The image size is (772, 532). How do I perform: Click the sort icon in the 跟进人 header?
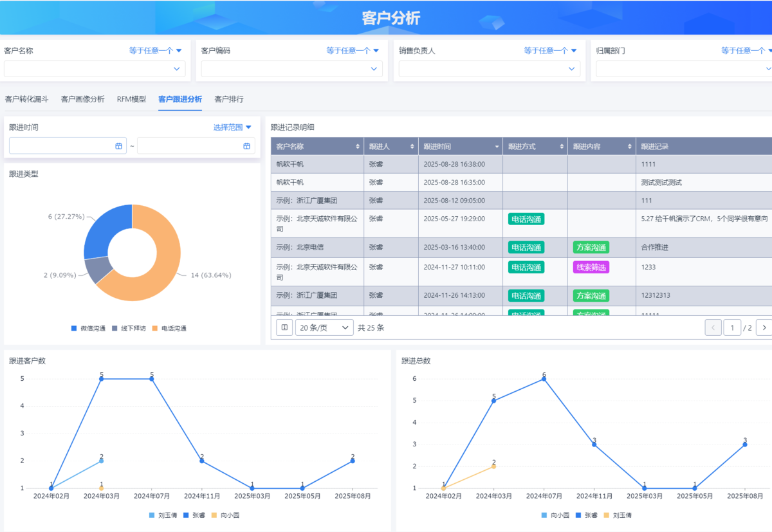point(412,147)
